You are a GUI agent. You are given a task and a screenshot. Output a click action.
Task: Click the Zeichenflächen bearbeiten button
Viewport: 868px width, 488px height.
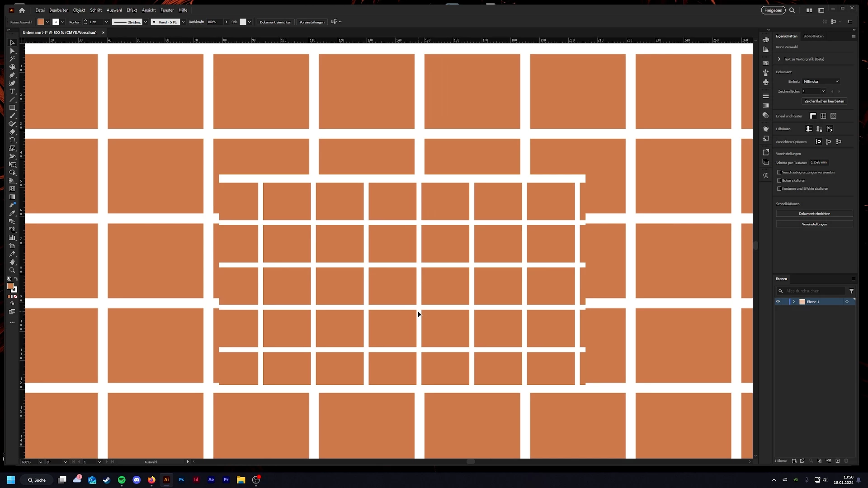(824, 101)
